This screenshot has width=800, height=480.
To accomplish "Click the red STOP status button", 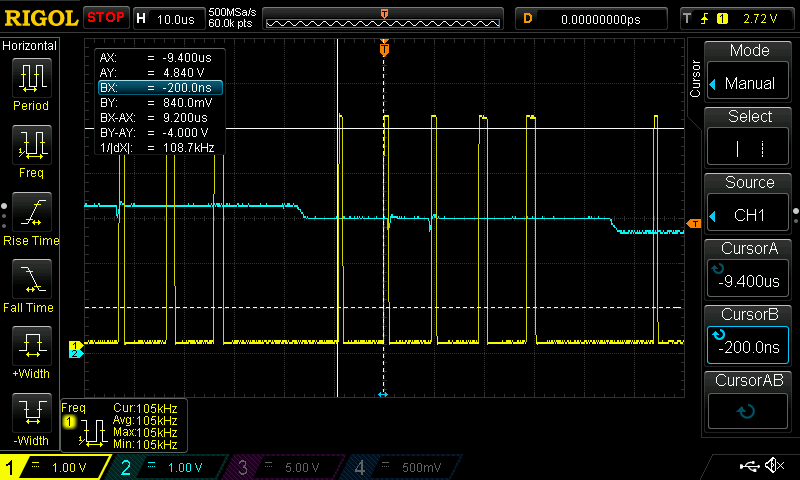I will click(106, 17).
